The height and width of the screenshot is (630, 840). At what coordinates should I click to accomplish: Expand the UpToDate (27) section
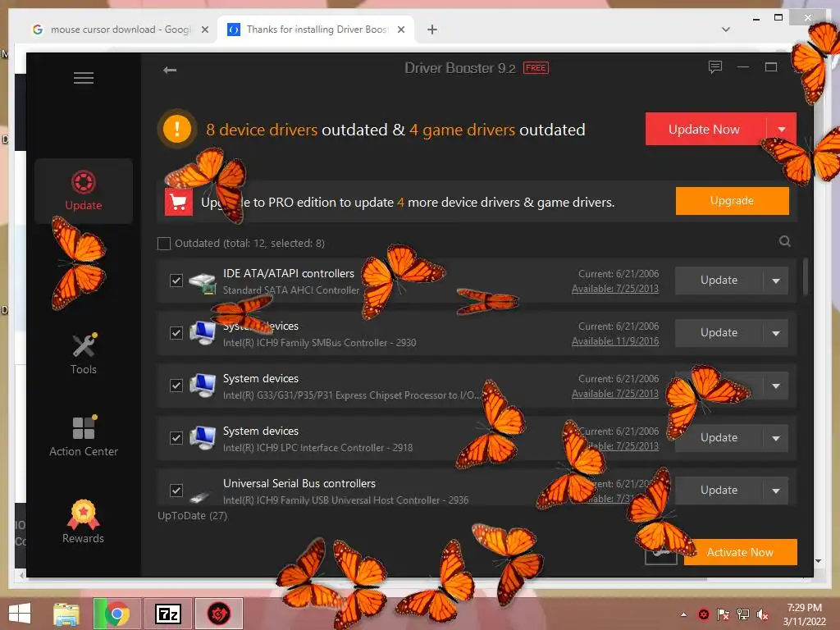coord(192,515)
